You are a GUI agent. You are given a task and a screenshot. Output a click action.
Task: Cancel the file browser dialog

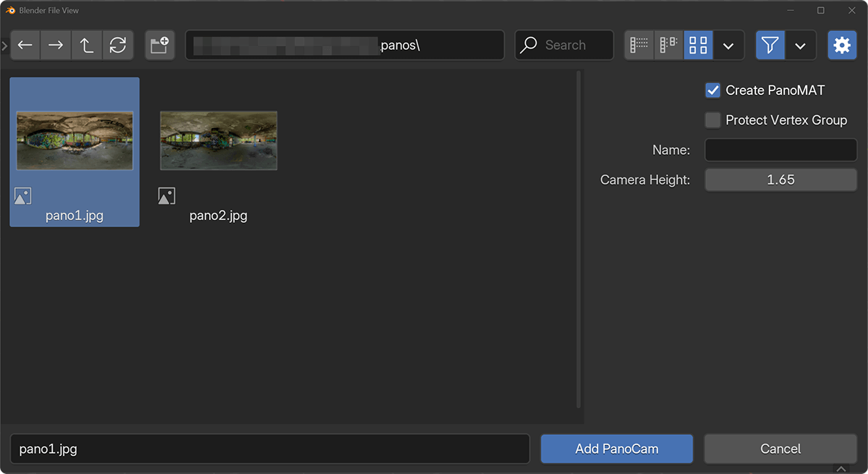[780, 449]
